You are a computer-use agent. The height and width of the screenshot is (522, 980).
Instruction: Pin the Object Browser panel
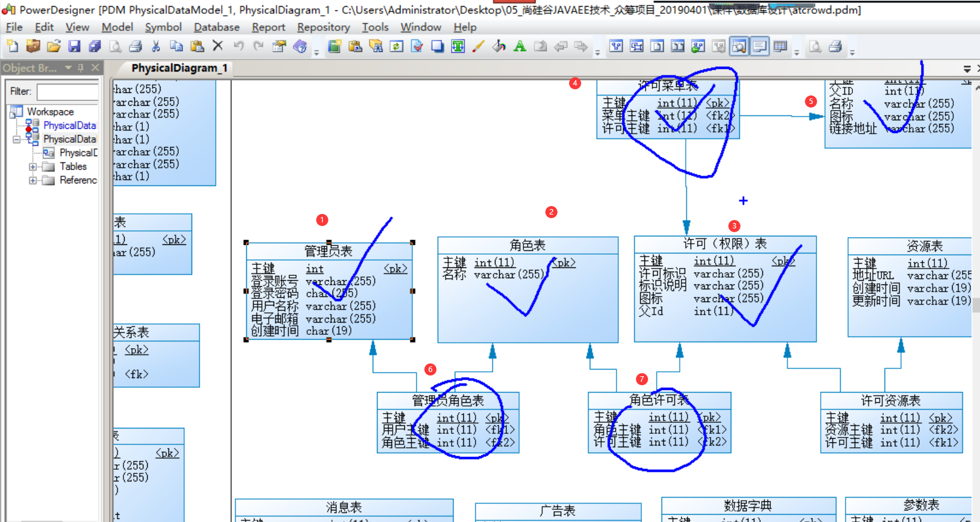(x=81, y=68)
